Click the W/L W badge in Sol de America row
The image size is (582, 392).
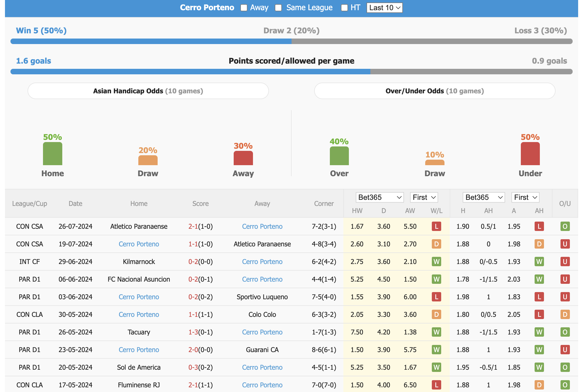click(x=436, y=367)
